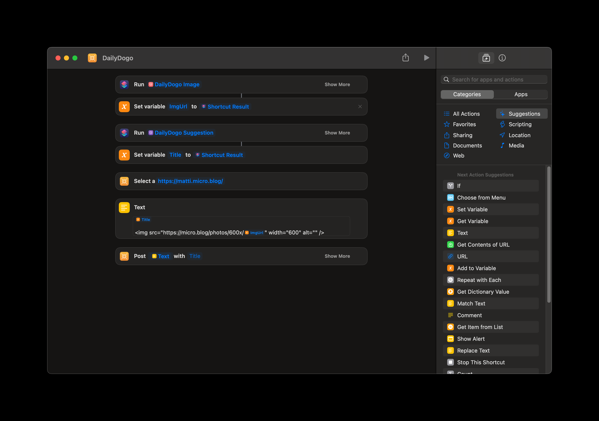Select the DailyDogo Suggestion shortcut parameter
This screenshot has width=599, height=421.
pyautogui.click(x=181, y=133)
